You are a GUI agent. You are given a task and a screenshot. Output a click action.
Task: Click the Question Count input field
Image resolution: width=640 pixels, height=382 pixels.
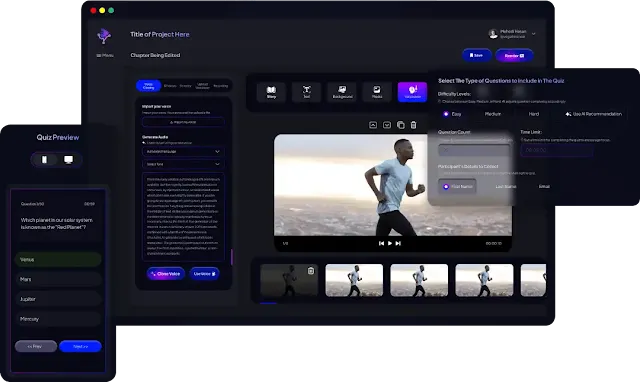pos(474,150)
